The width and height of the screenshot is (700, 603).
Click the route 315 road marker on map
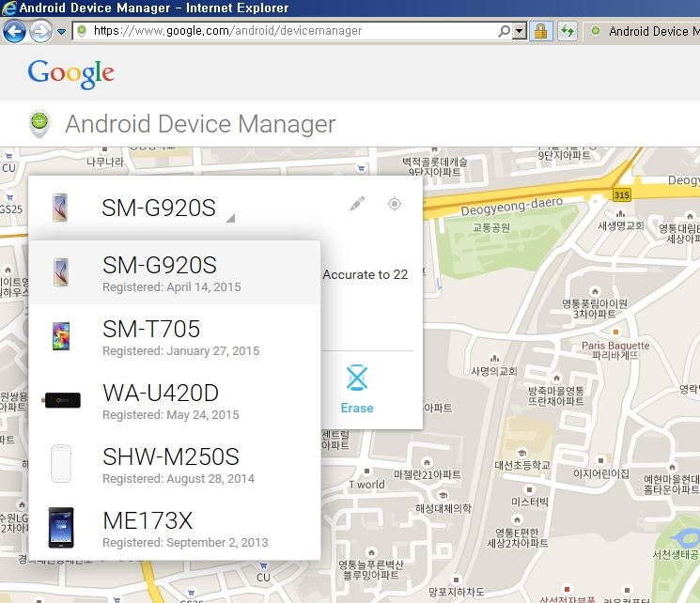[x=621, y=194]
